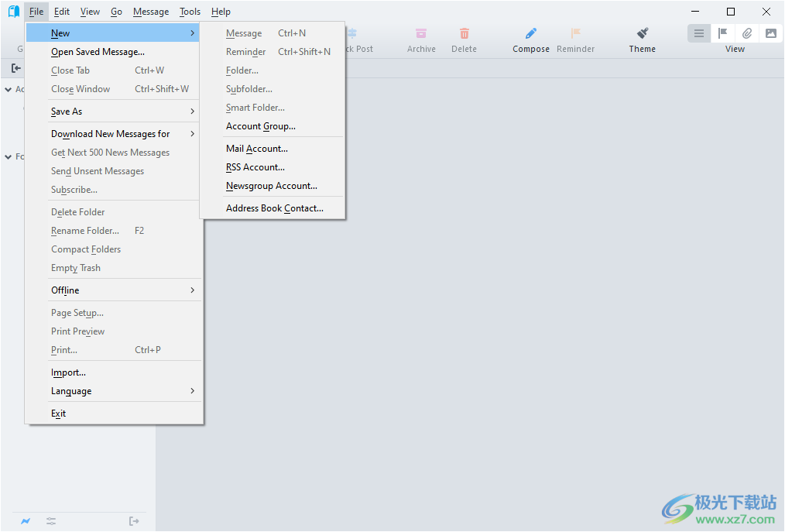
Task: Expand the Language submenu
Action: [x=114, y=391]
